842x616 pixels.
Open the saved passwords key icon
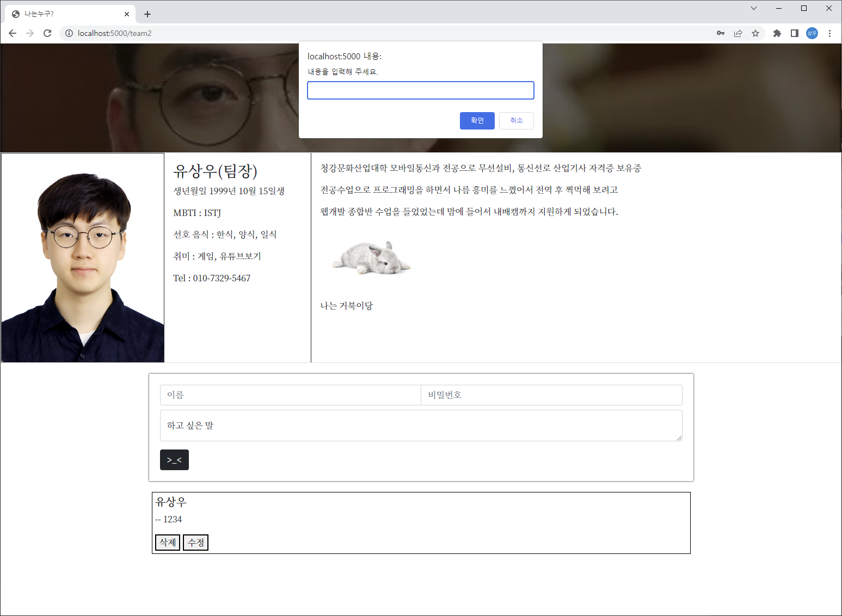[721, 33]
